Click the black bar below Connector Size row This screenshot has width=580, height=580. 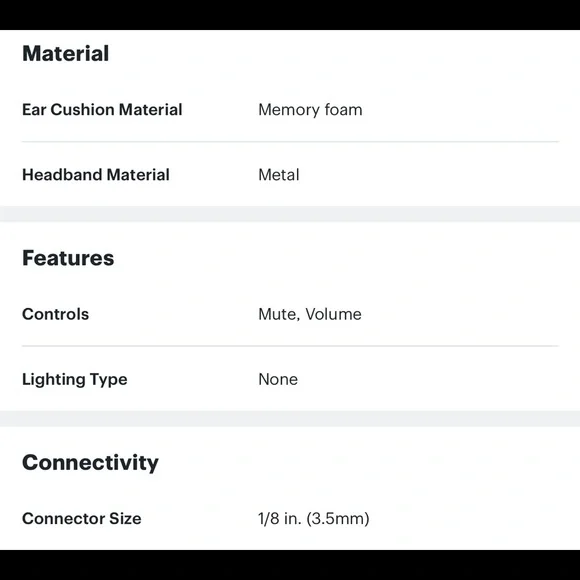[x=290, y=565]
